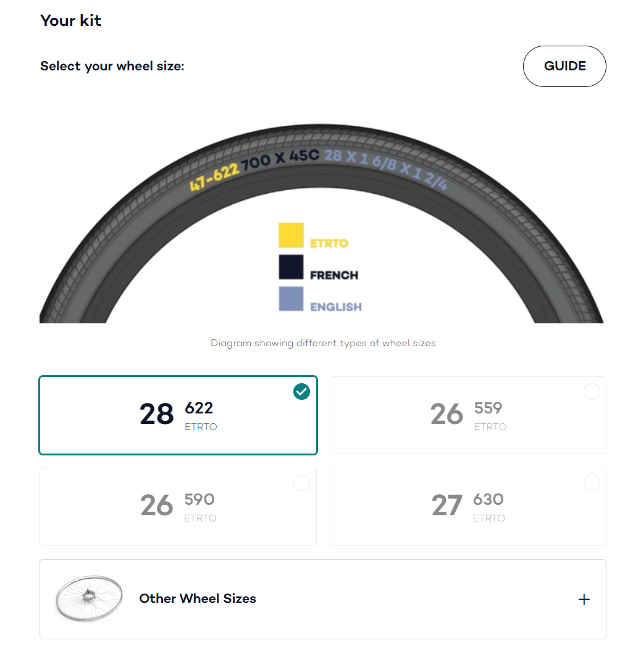
Task: Open the Other Wheel Sizes label
Action: click(x=198, y=599)
